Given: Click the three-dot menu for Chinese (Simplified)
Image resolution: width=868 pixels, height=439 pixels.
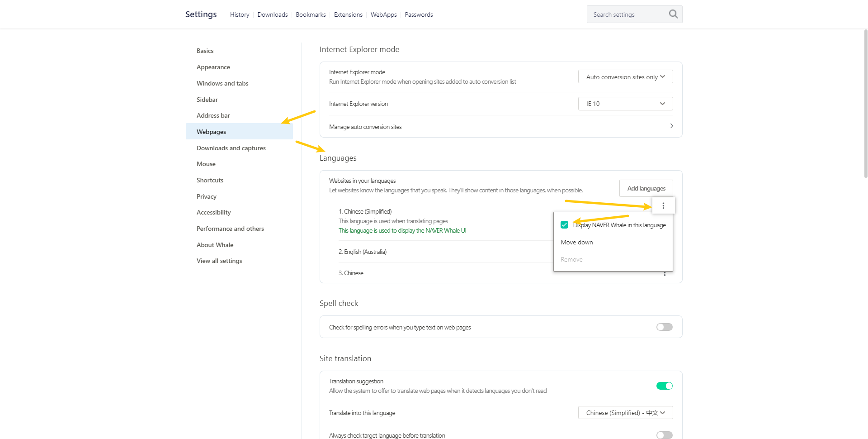Looking at the screenshot, I should [663, 206].
